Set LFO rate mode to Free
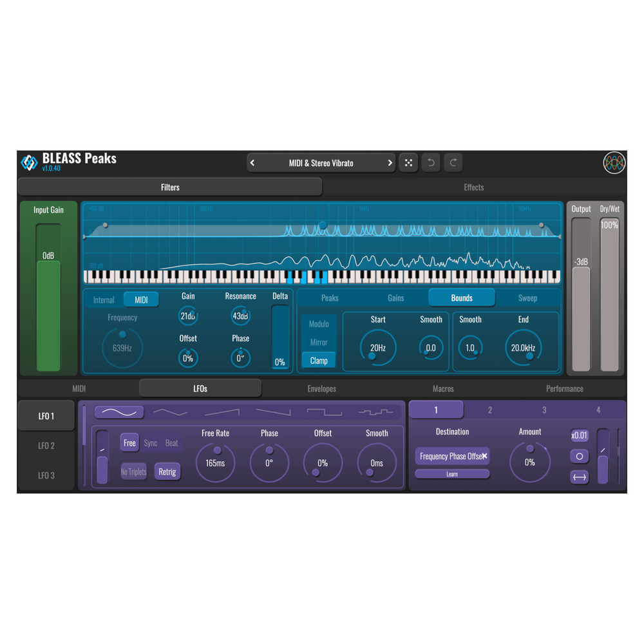644x644 pixels. [129, 443]
